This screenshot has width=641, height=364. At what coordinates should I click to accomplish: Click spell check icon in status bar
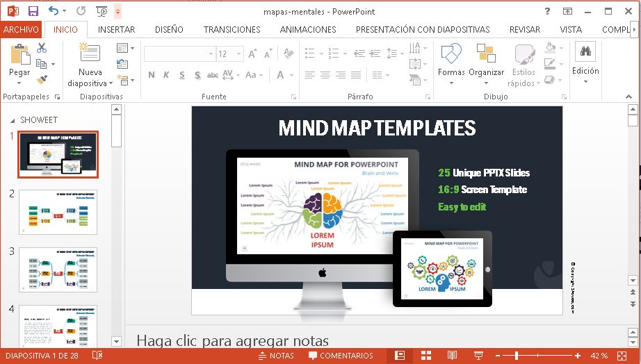click(97, 356)
